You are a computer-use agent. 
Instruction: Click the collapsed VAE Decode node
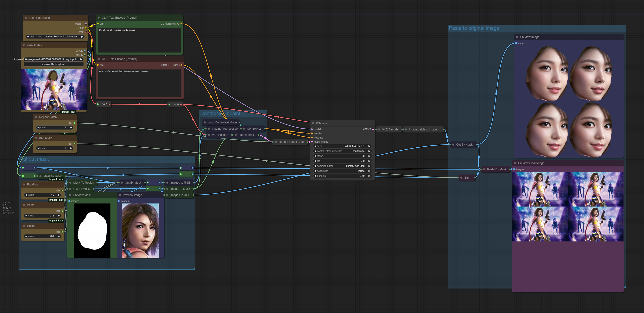(390, 129)
